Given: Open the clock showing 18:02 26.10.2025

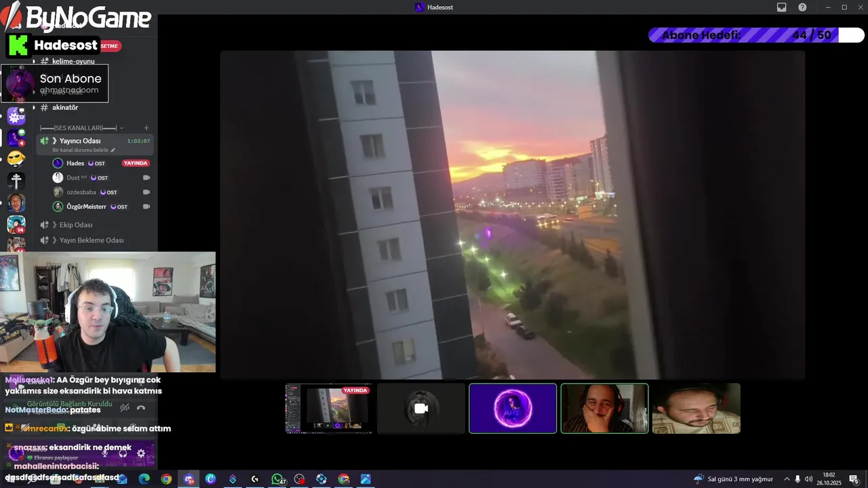Looking at the screenshot, I should [829, 479].
